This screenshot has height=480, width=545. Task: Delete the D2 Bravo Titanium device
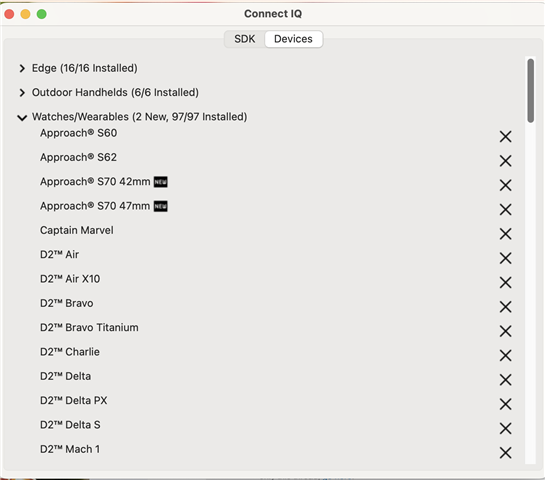coord(505,331)
